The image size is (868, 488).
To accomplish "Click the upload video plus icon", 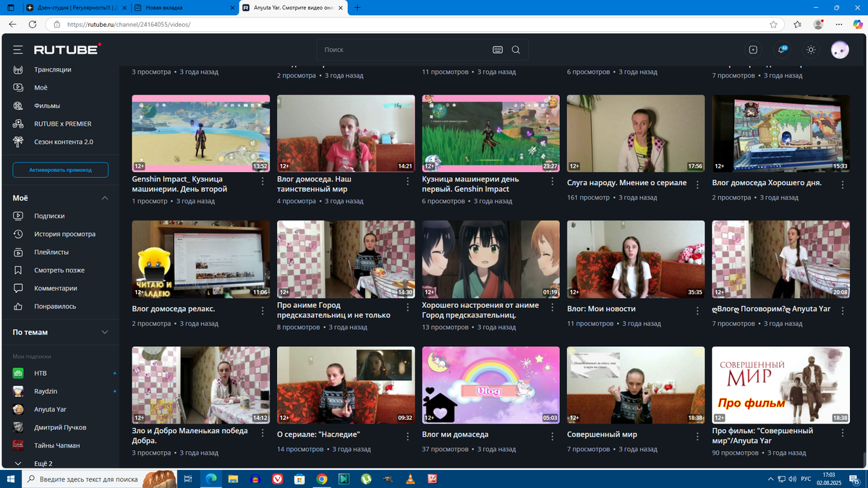I will tap(753, 50).
